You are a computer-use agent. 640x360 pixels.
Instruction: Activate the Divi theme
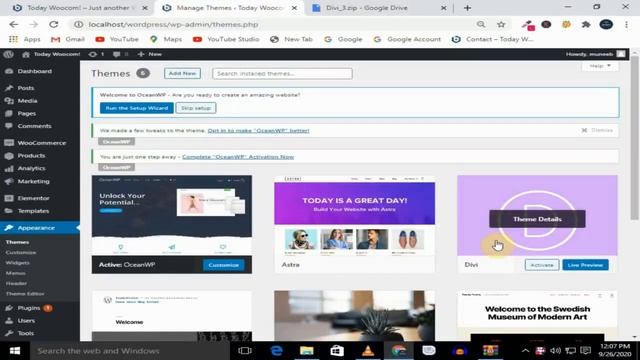(542, 265)
